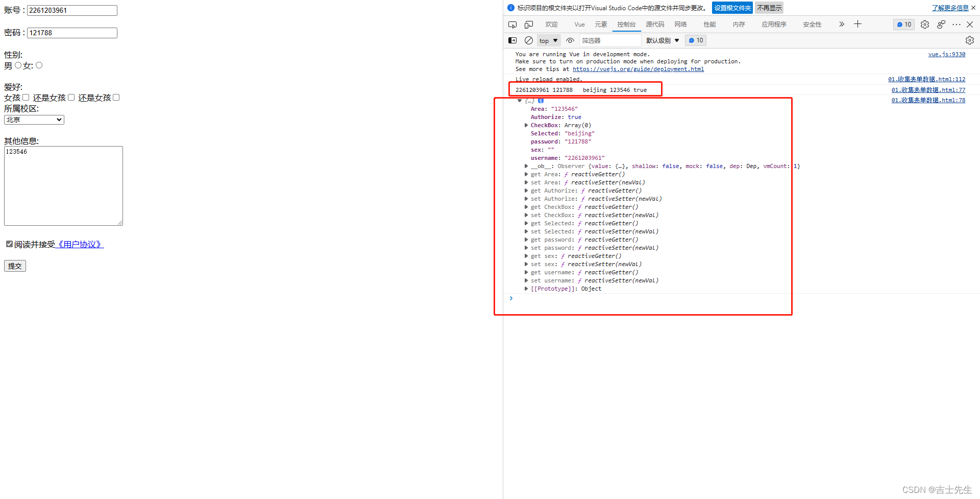Image resolution: width=980 pixels, height=499 pixels.
Task: Open the 所属校区 dropdown showing 北京
Action: [x=34, y=120]
